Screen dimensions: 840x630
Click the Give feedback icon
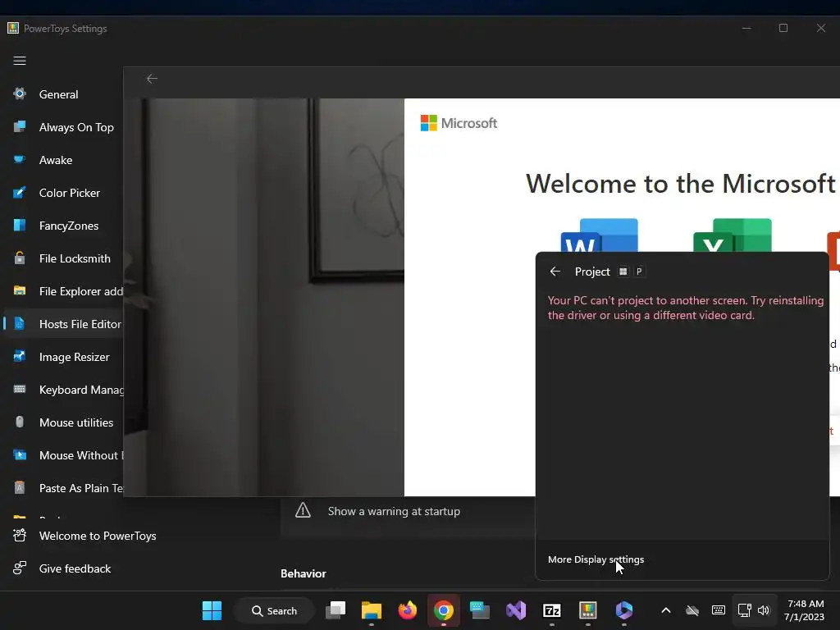(x=20, y=568)
